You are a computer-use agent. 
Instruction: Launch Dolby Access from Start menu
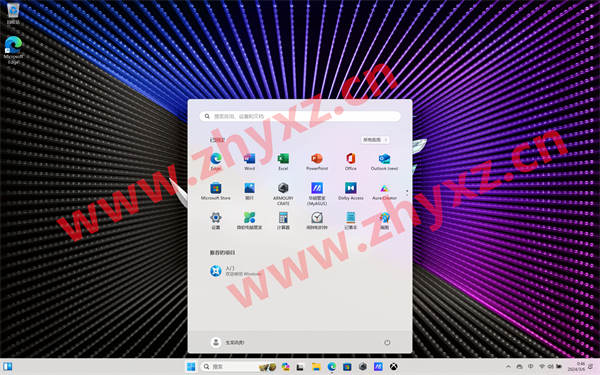351,191
